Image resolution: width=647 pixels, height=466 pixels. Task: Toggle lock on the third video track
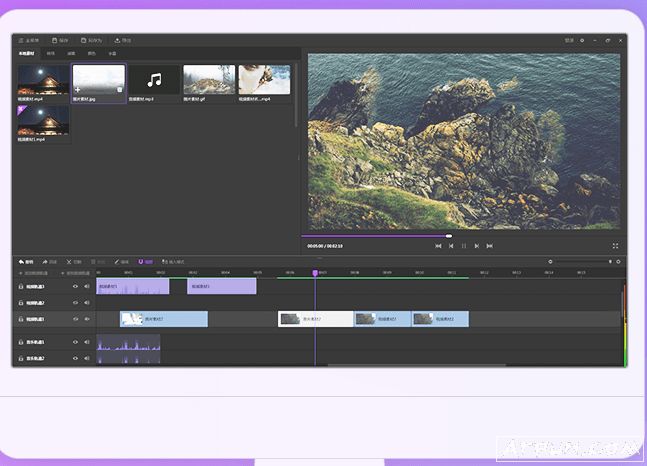22,319
